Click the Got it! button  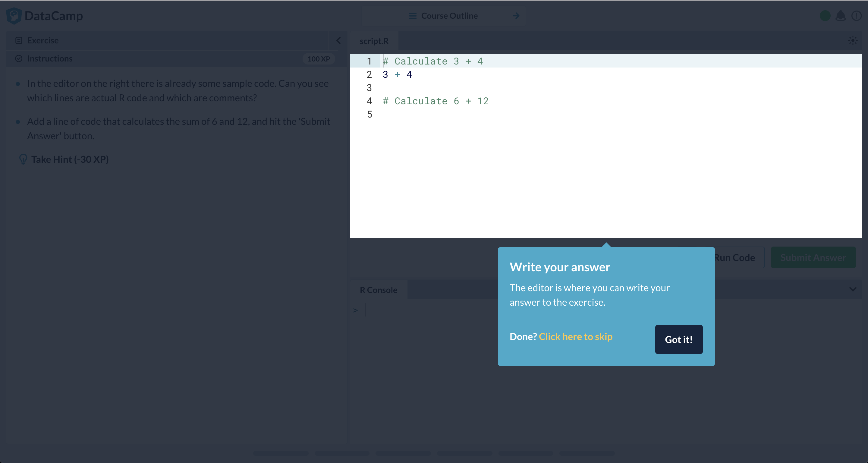click(x=679, y=339)
